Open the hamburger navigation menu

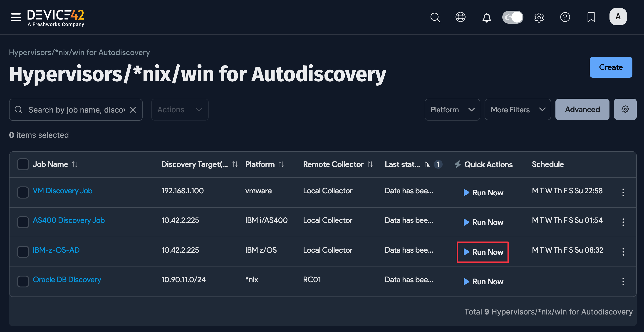pos(16,17)
